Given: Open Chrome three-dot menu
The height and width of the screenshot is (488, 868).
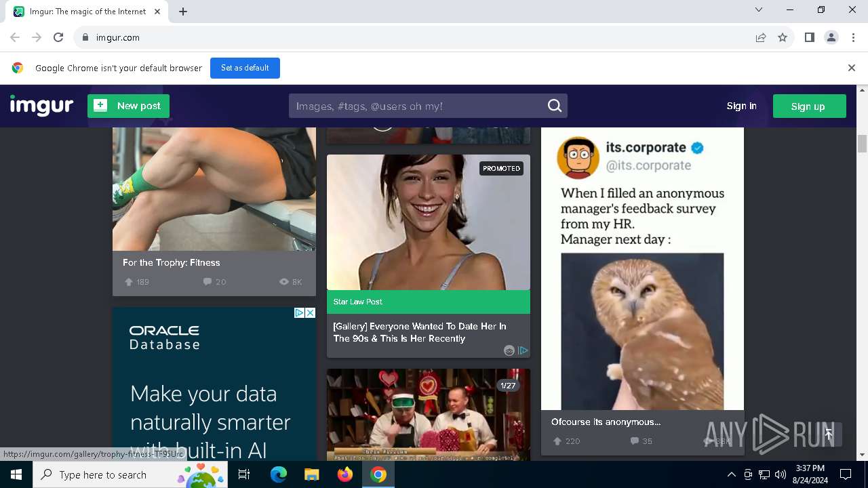Looking at the screenshot, I should (853, 37).
